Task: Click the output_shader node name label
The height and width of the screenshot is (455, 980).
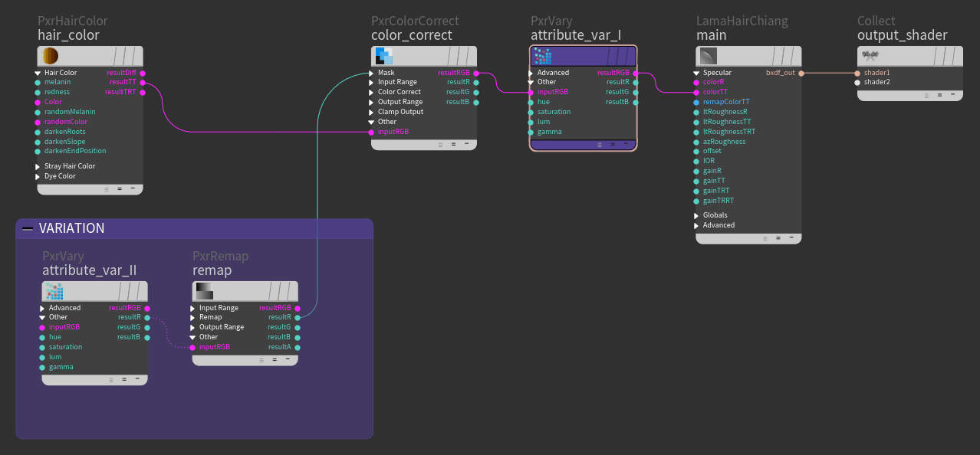Action: tap(902, 35)
